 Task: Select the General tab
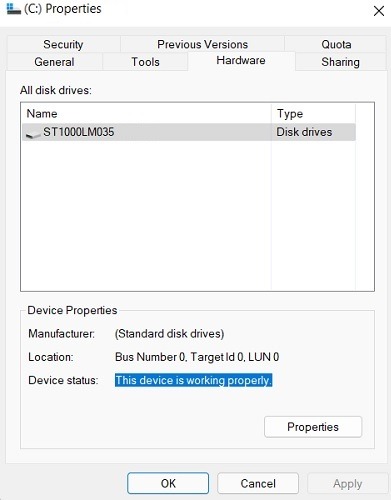pos(54,62)
